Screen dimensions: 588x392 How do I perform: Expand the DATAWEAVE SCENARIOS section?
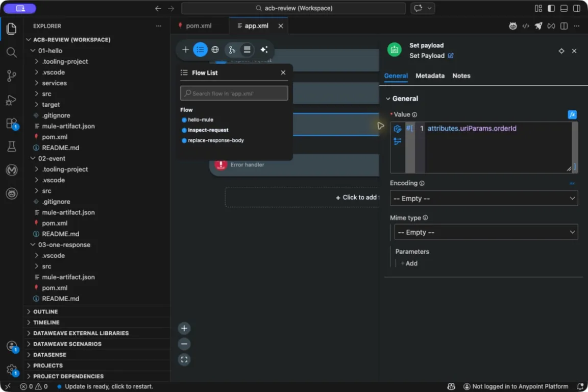point(29,344)
